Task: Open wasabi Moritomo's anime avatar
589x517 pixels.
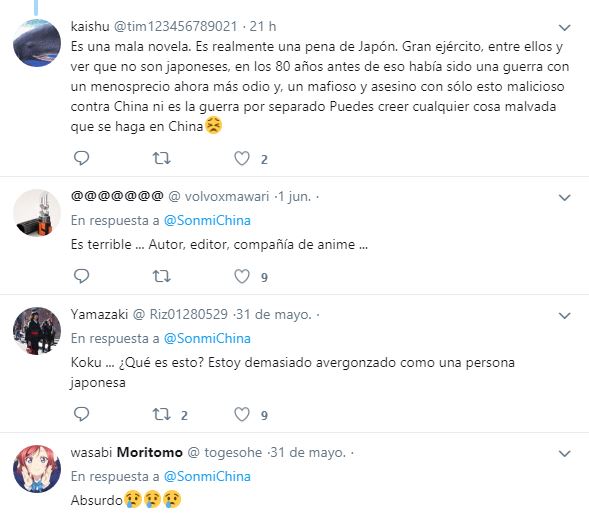Action: click(x=37, y=469)
